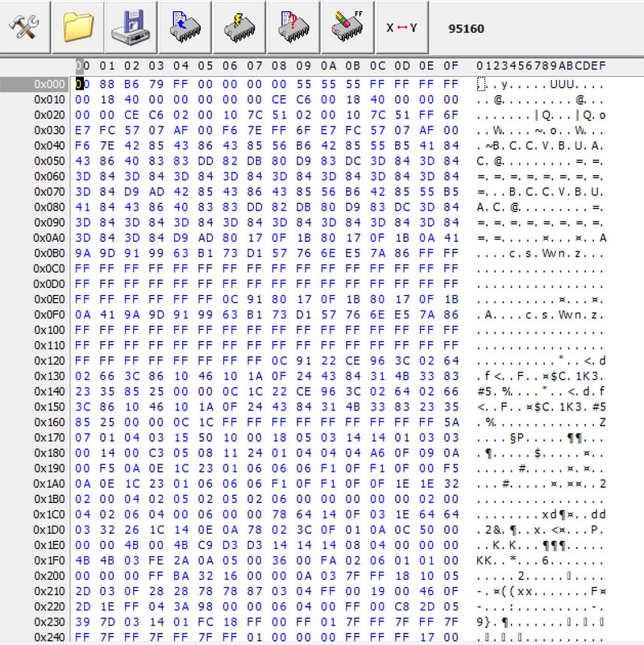The image size is (644, 645).
Task: Select byte CE in row 0x010
Action: point(279,99)
